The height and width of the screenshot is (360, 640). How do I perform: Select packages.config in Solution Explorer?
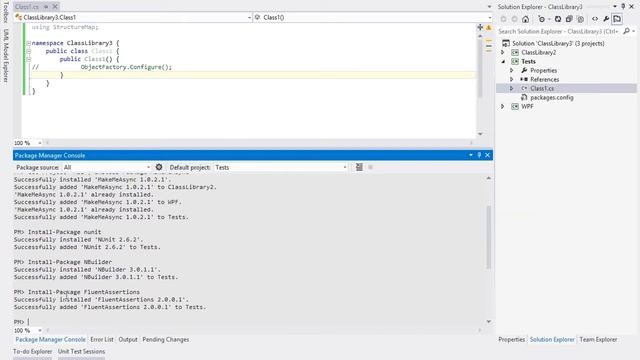(x=551, y=97)
